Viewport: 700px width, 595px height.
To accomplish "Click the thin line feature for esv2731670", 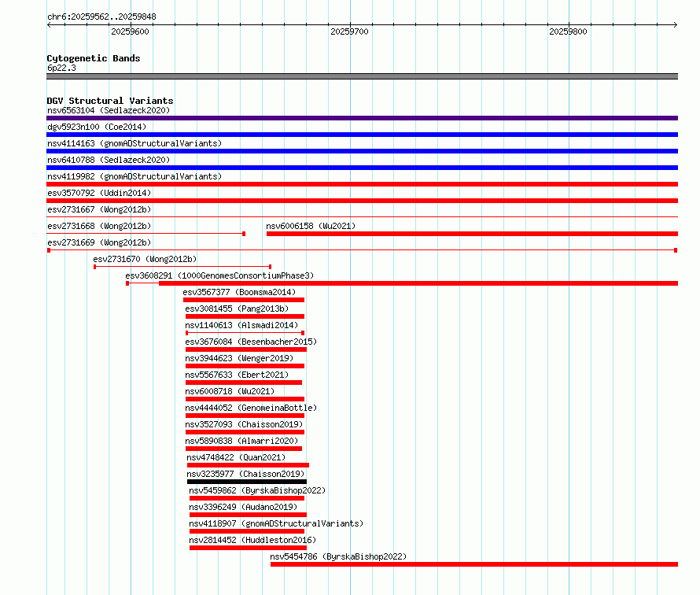I will (x=182, y=267).
